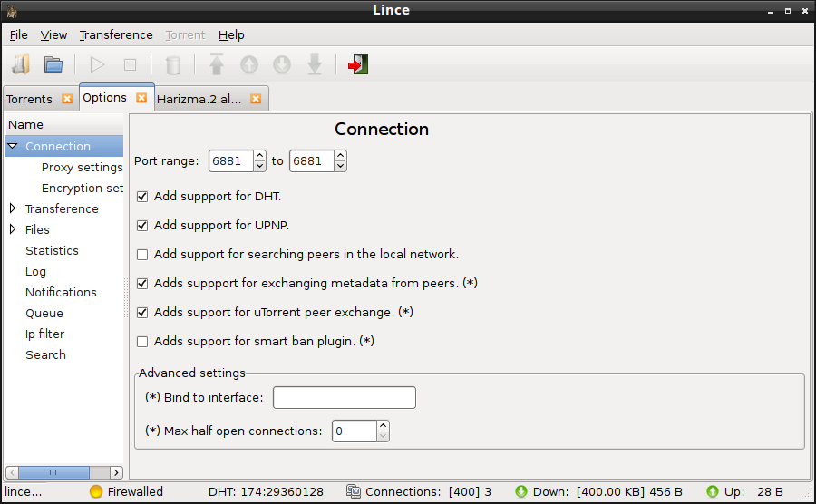Collapse the Connection tree node

pos(13,146)
